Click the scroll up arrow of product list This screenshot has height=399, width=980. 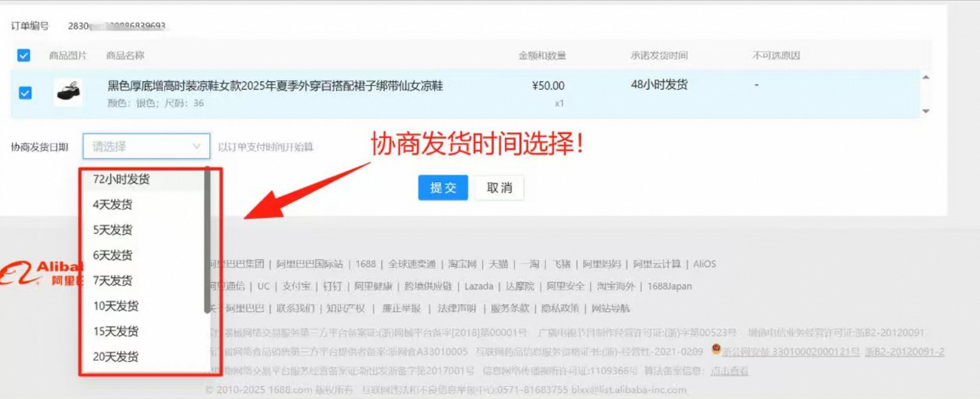coord(926,78)
